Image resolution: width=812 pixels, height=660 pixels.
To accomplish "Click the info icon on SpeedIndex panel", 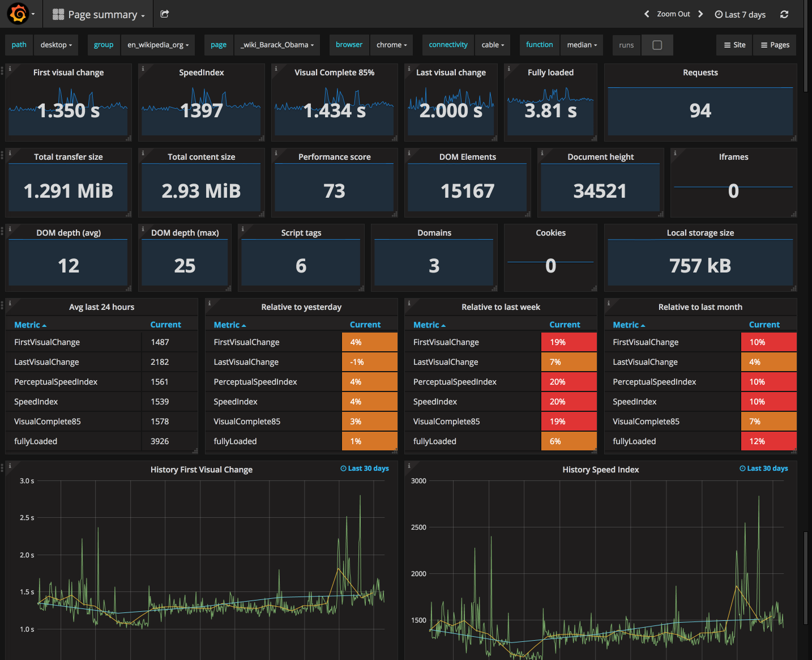I will coord(143,68).
